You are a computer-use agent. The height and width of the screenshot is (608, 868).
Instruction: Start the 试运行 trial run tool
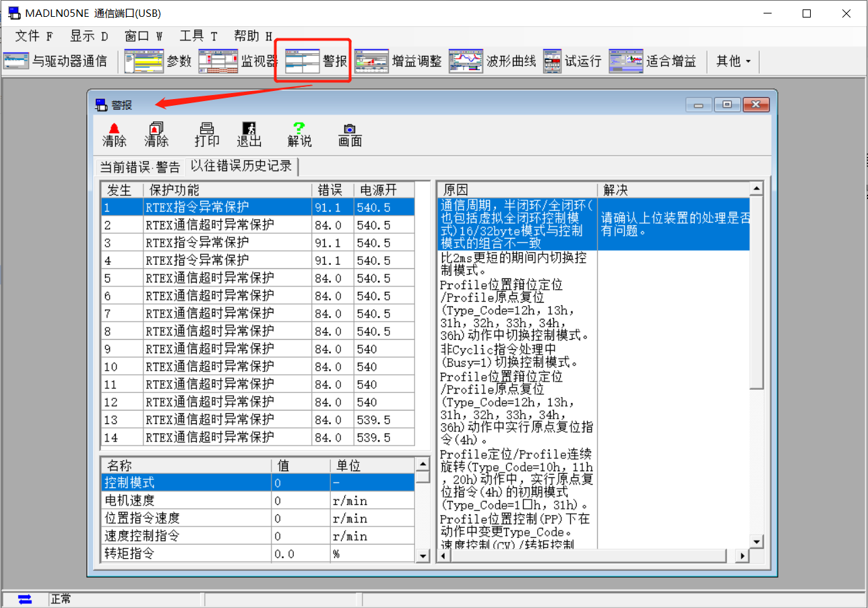[572, 61]
